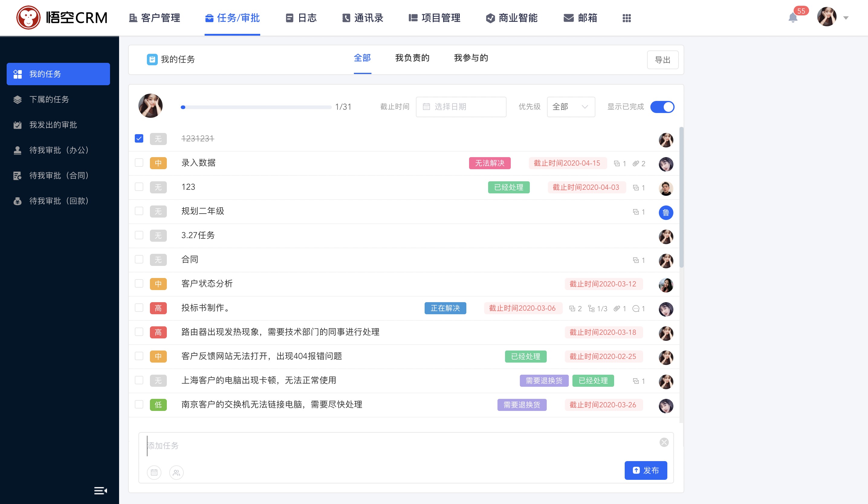
Task: Click the comment icon on 投标书制作 row
Action: coord(636,308)
